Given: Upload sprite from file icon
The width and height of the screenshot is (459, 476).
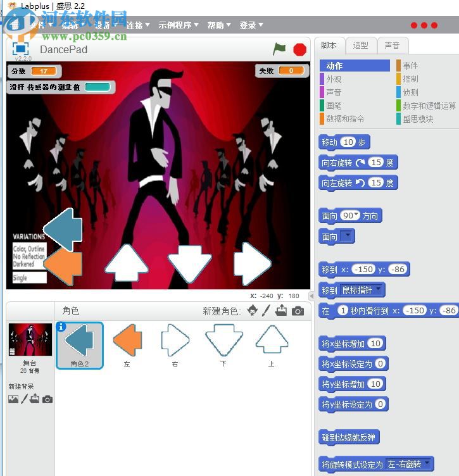Looking at the screenshot, I should point(281,311).
